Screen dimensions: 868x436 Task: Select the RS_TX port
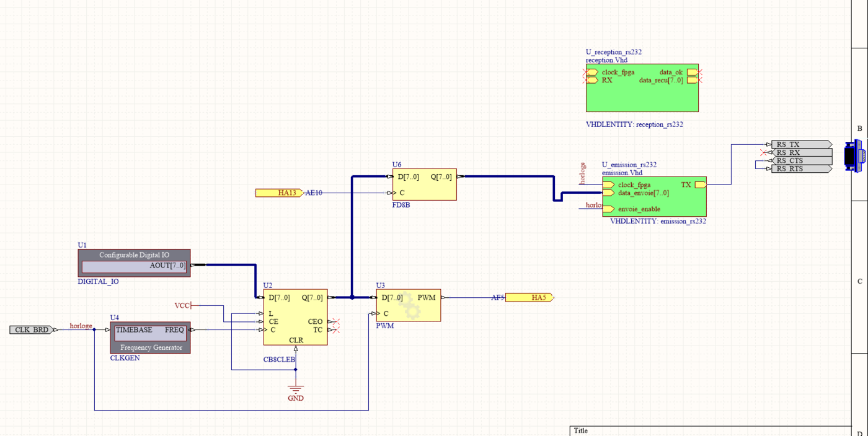click(x=800, y=144)
